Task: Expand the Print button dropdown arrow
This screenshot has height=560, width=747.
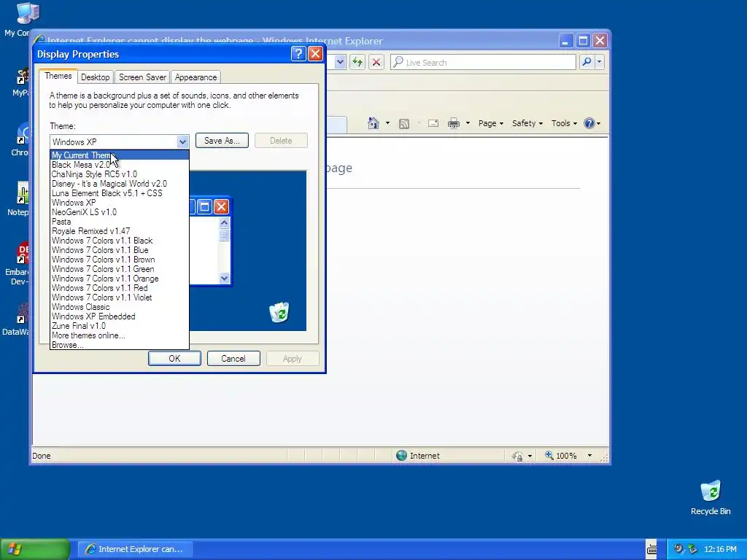Action: tap(468, 123)
